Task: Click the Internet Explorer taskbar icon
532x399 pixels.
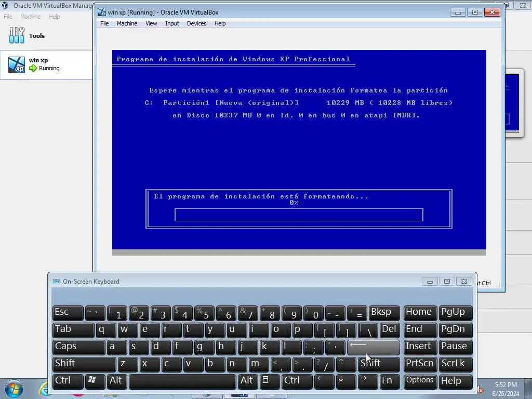Action: pos(44,389)
